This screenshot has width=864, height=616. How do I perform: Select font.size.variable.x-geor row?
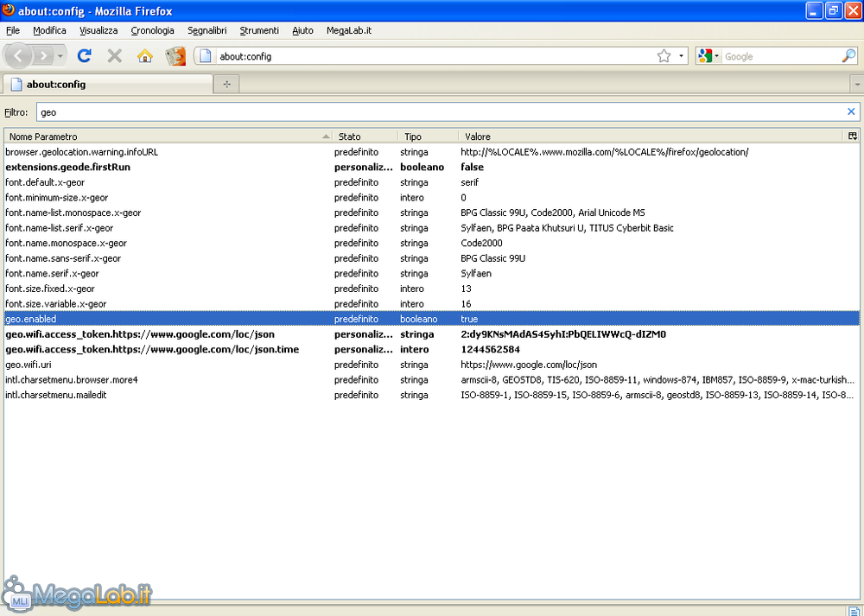(x=432, y=303)
